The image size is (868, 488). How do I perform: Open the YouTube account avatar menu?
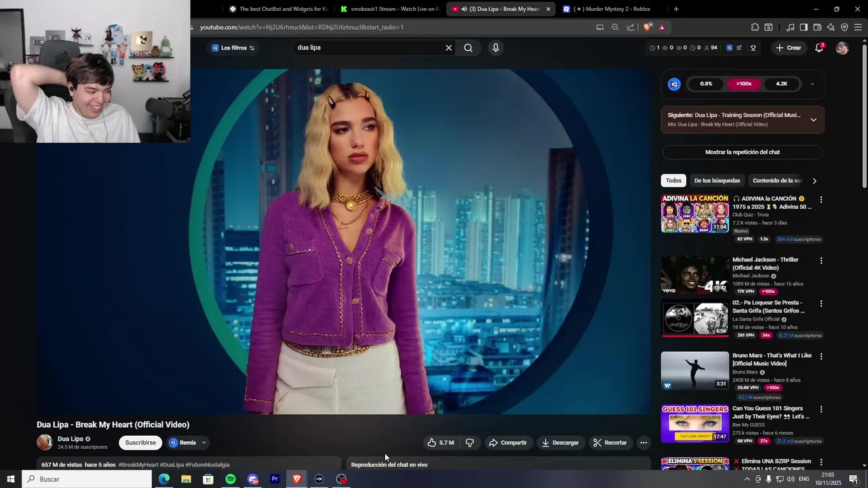tap(842, 48)
